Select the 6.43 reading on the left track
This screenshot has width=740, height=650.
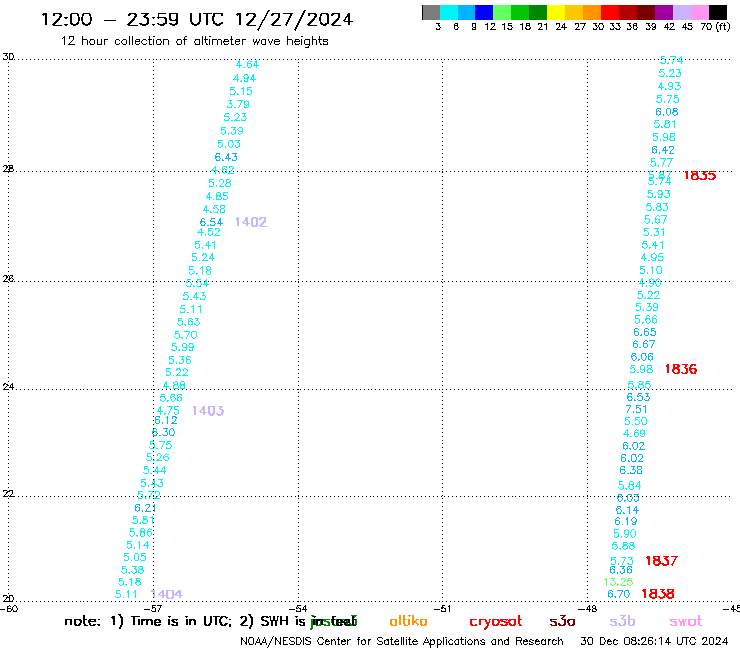click(226, 157)
